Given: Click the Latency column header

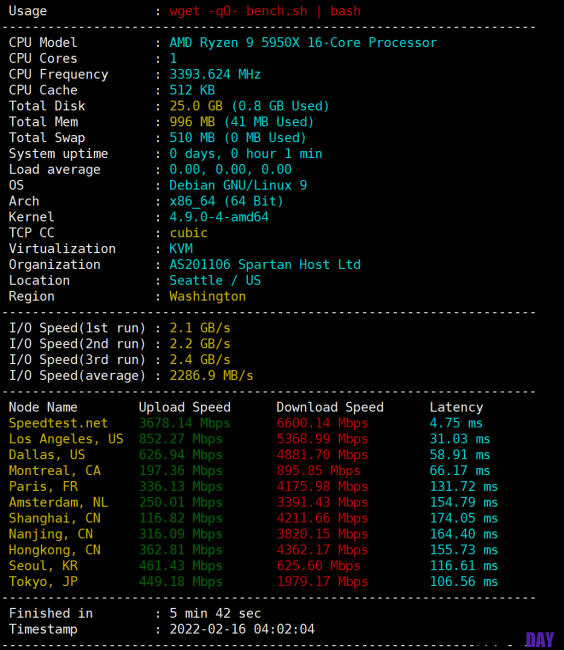Looking at the screenshot, I should point(456,407).
